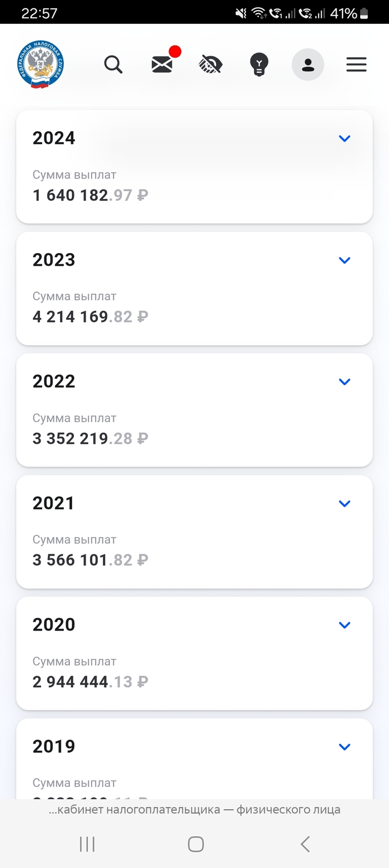Open the search magnifier icon
The width and height of the screenshot is (389, 868).
[x=113, y=65]
